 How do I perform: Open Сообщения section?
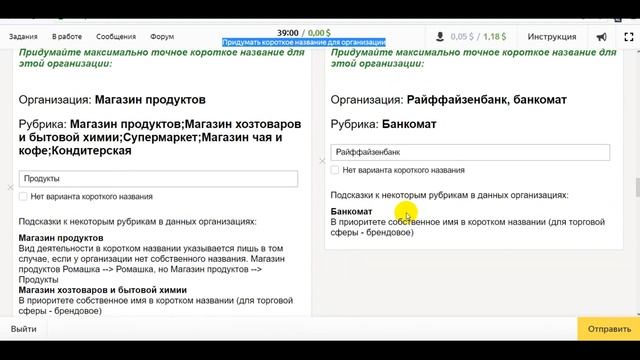coord(116,37)
